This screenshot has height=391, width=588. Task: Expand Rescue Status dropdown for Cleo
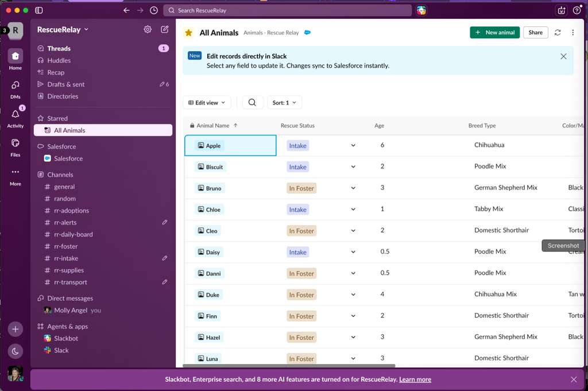pyautogui.click(x=353, y=231)
